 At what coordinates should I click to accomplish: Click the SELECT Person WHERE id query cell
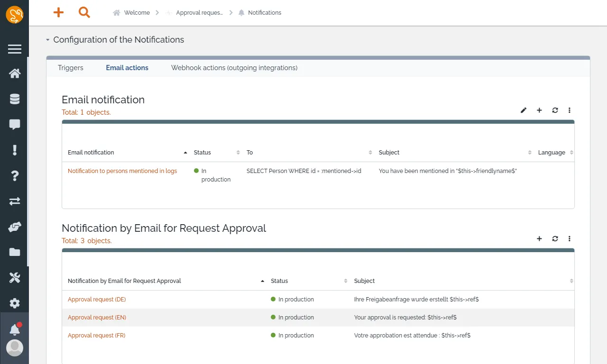(x=304, y=171)
